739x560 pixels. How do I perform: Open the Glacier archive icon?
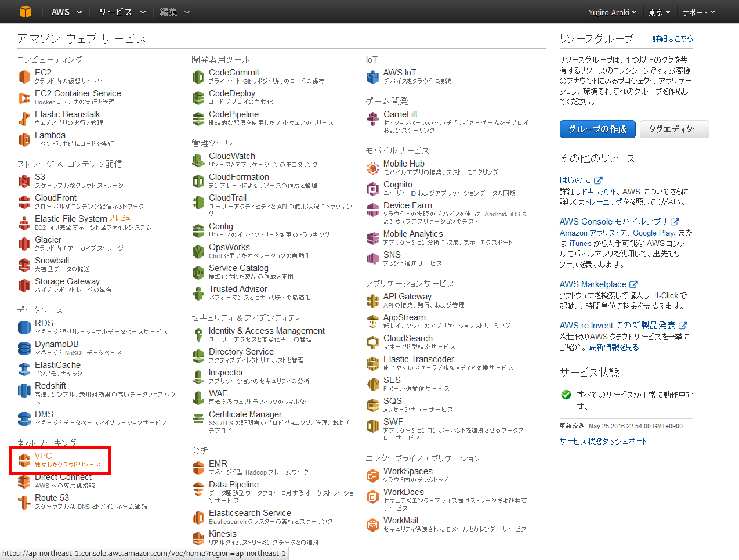(x=24, y=244)
